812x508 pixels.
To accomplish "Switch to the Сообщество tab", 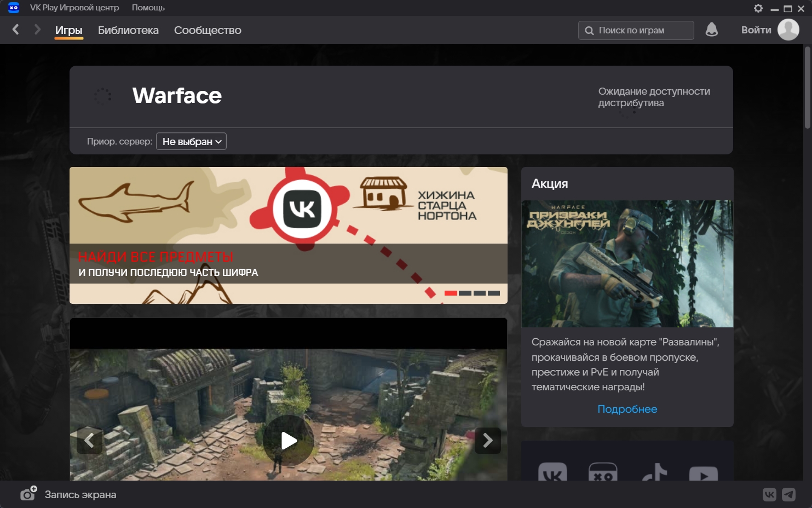I will click(x=208, y=30).
